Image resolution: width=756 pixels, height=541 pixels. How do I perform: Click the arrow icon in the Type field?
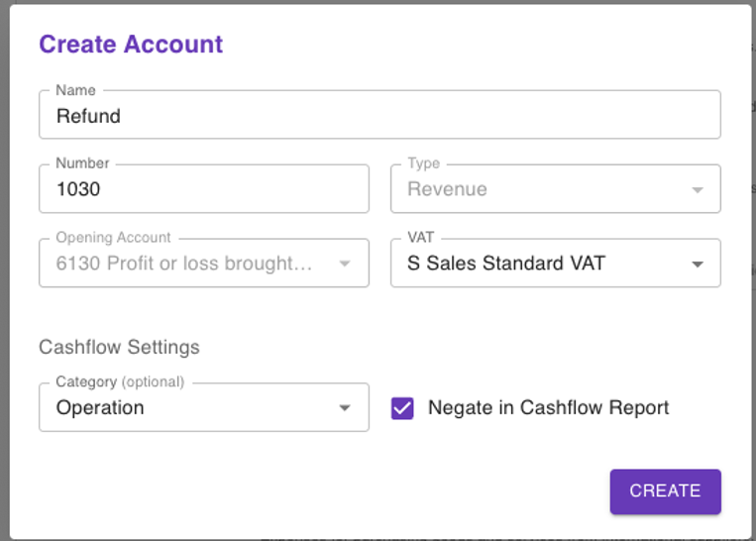click(x=698, y=190)
